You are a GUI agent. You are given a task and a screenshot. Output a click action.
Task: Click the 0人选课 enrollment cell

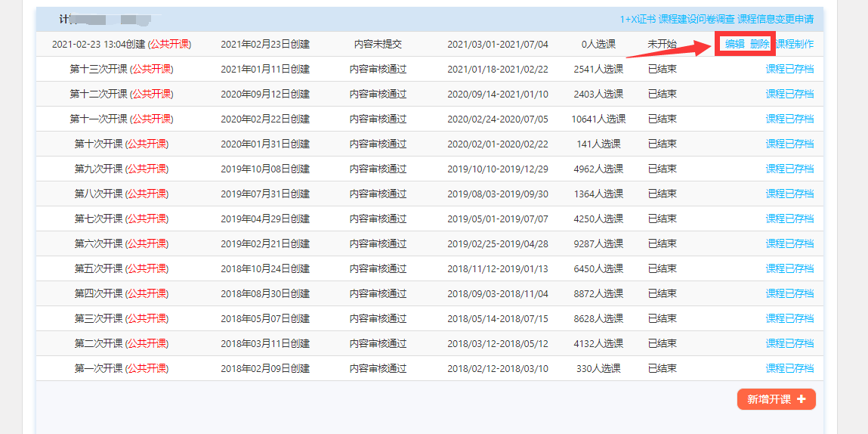click(x=598, y=45)
